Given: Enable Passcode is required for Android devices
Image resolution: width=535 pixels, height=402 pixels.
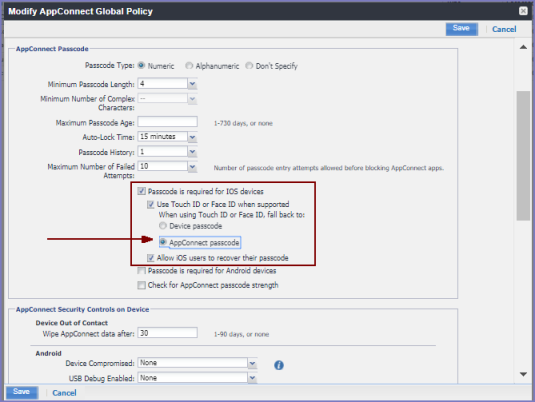Looking at the screenshot, I should pyautogui.click(x=141, y=271).
